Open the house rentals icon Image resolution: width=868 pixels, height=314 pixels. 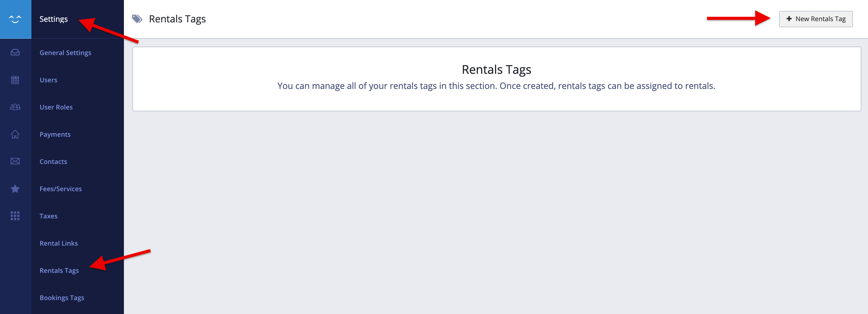tap(15, 134)
